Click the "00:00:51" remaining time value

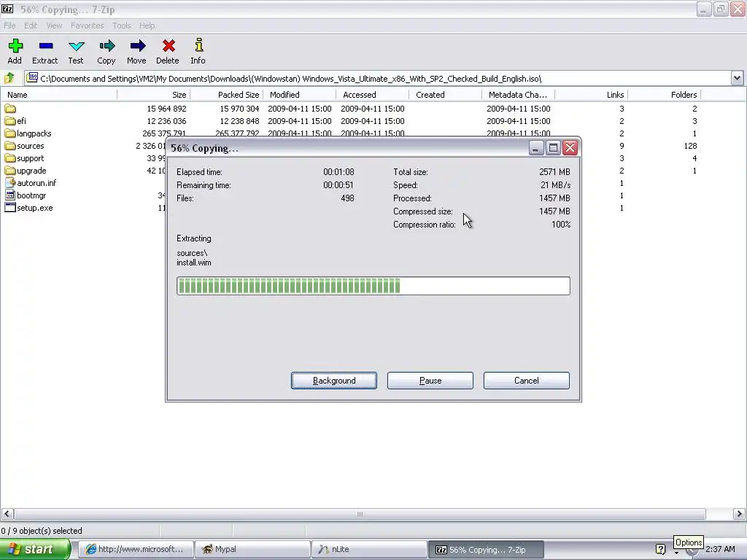click(338, 184)
